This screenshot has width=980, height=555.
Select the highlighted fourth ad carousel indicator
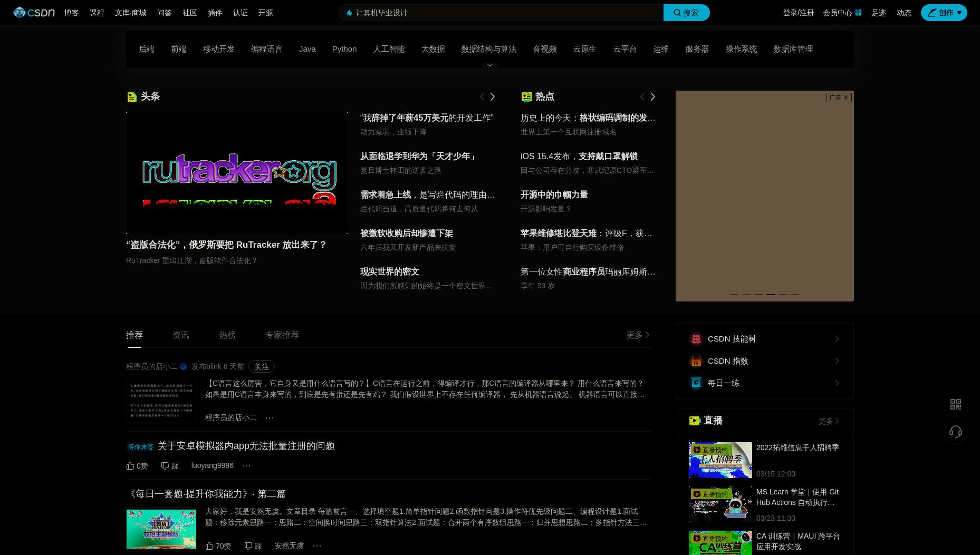[x=771, y=294]
